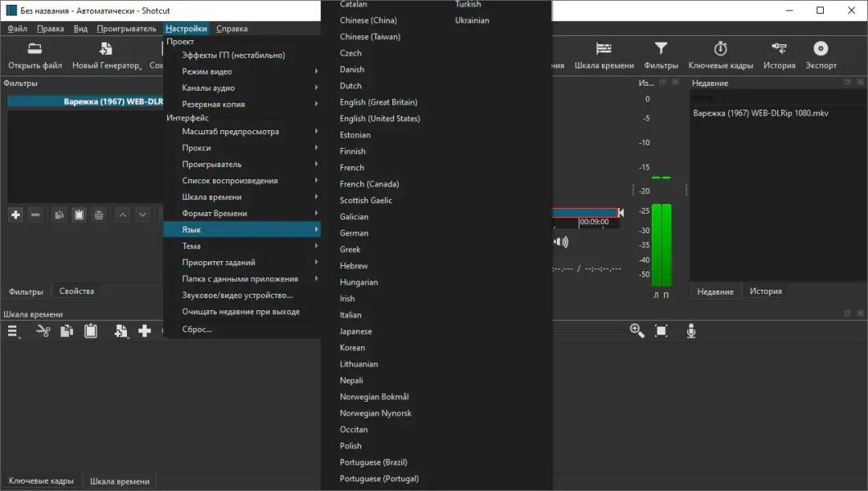Click the 'Сброс...' menu entry
Screen dimensions: 868x491
[x=197, y=330]
